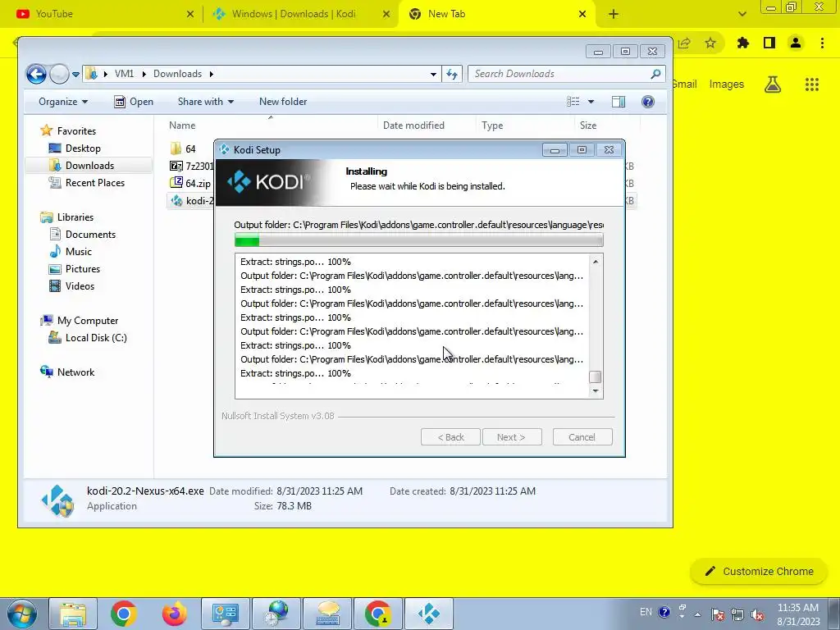Screen dimensions: 840x630
Task: Expand the address bar history dropdown arrow
Action: pos(433,75)
